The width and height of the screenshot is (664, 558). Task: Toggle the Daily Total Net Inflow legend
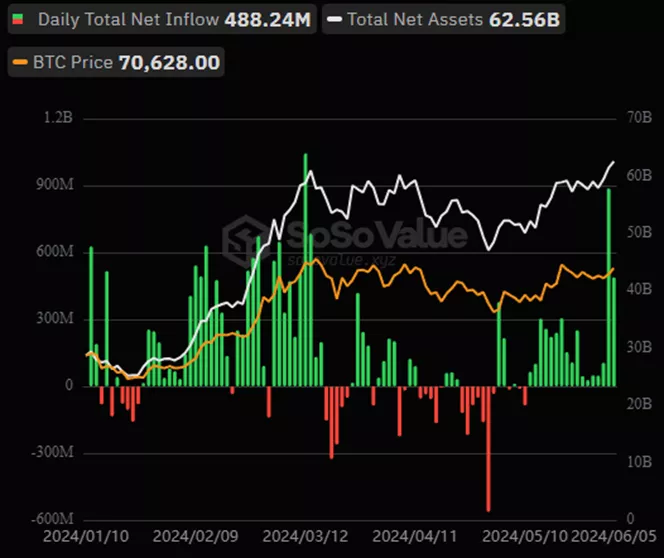(x=162, y=19)
